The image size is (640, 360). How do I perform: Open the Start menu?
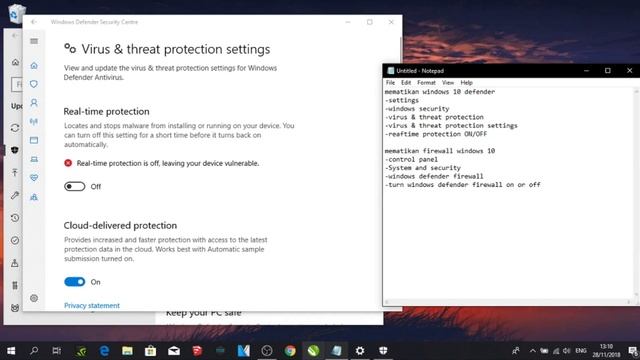pyautogui.click(x=11, y=351)
